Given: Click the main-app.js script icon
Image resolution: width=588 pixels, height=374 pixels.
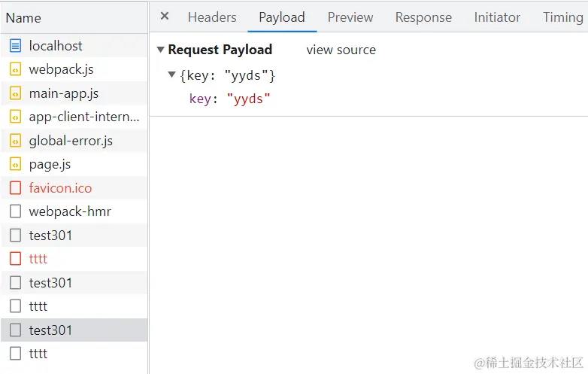Looking at the screenshot, I should (x=15, y=93).
